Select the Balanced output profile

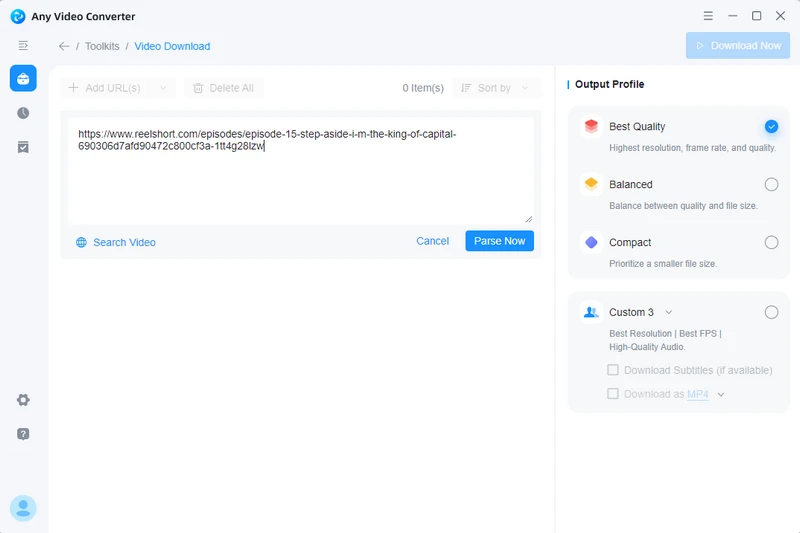pos(771,184)
